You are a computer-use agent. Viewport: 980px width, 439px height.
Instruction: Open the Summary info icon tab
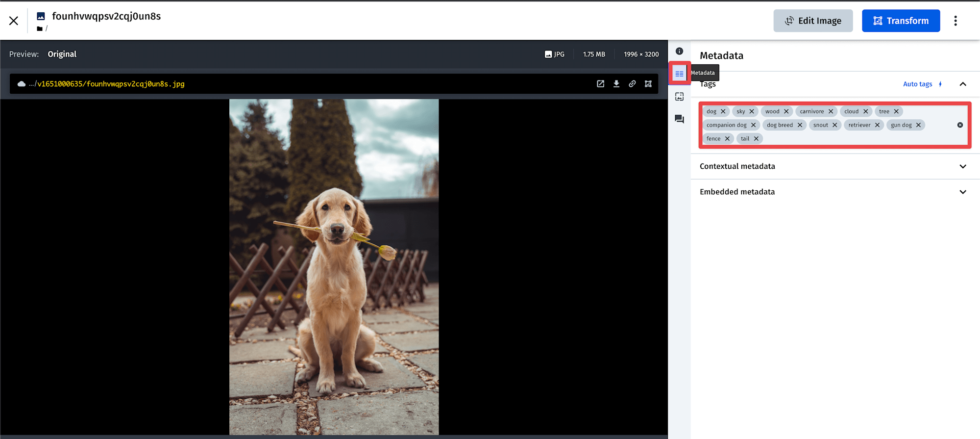point(679,51)
